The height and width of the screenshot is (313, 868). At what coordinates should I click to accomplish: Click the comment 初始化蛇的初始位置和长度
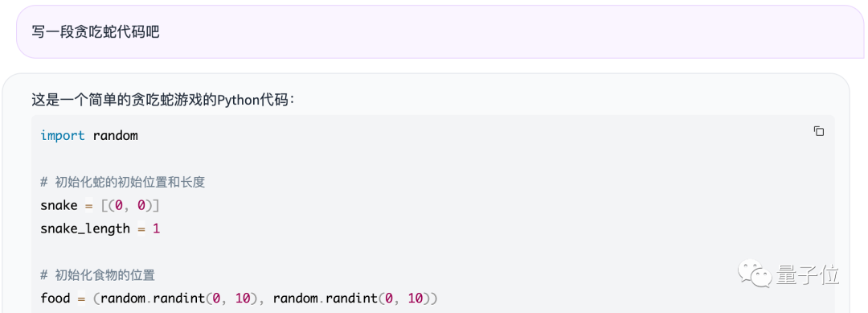click(130, 182)
